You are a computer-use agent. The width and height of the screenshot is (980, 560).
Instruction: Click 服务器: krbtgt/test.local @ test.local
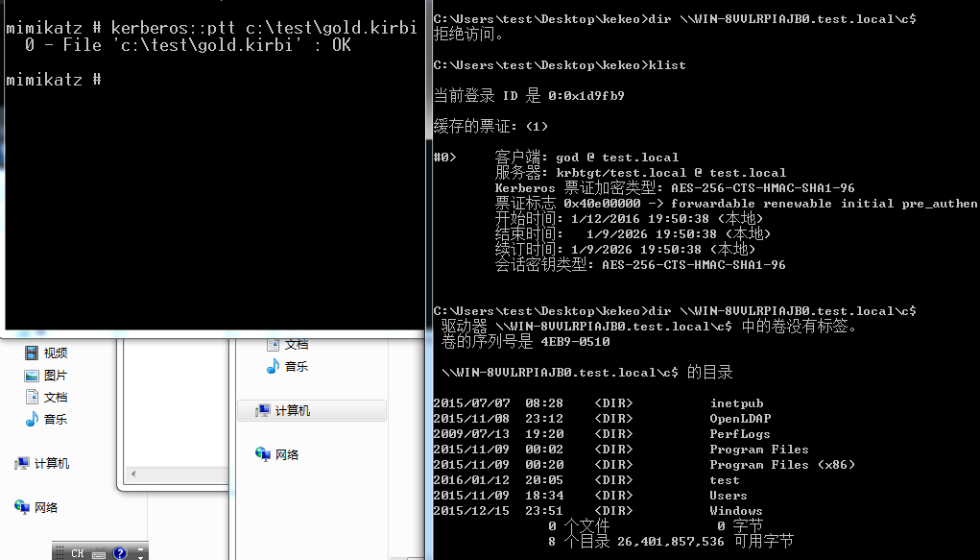click(x=640, y=173)
